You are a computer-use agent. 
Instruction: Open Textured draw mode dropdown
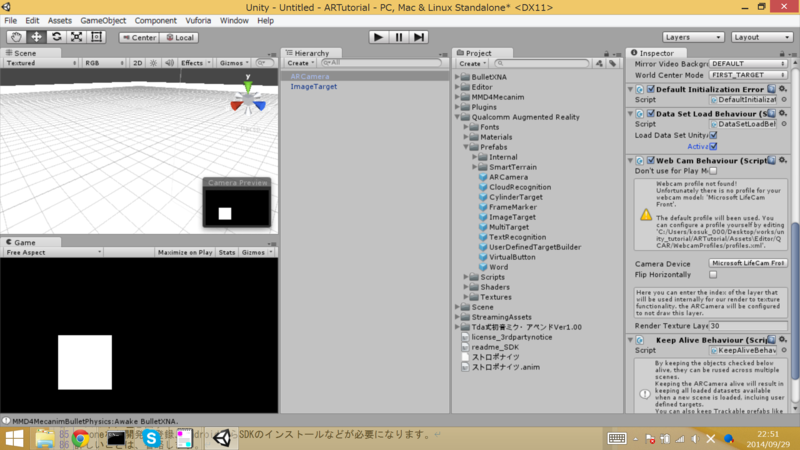pyautogui.click(x=40, y=63)
